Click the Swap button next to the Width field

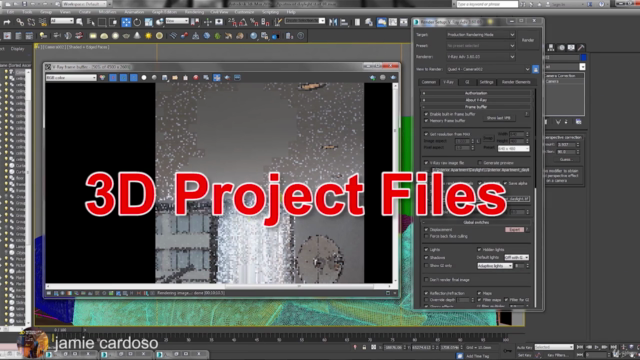(488, 138)
